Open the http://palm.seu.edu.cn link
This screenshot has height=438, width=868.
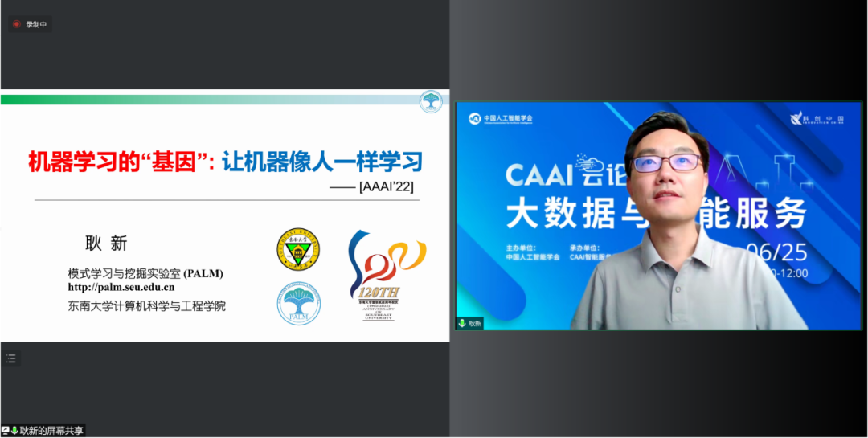pos(121,287)
